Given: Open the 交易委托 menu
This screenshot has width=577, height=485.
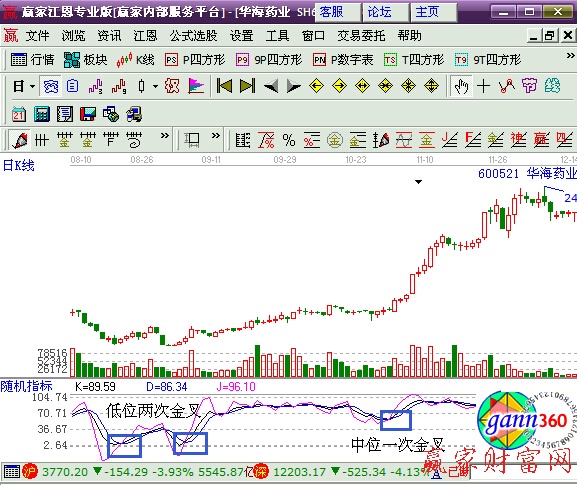Looking at the screenshot, I should pos(361,36).
